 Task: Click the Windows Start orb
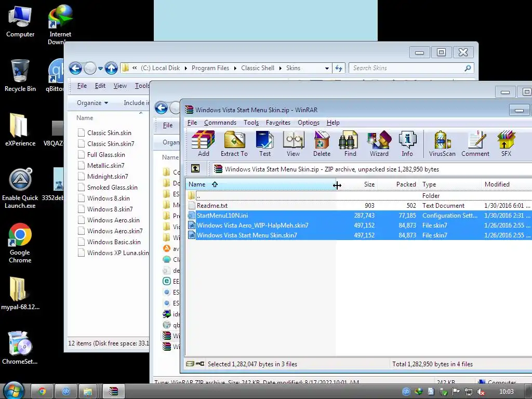coord(14,391)
